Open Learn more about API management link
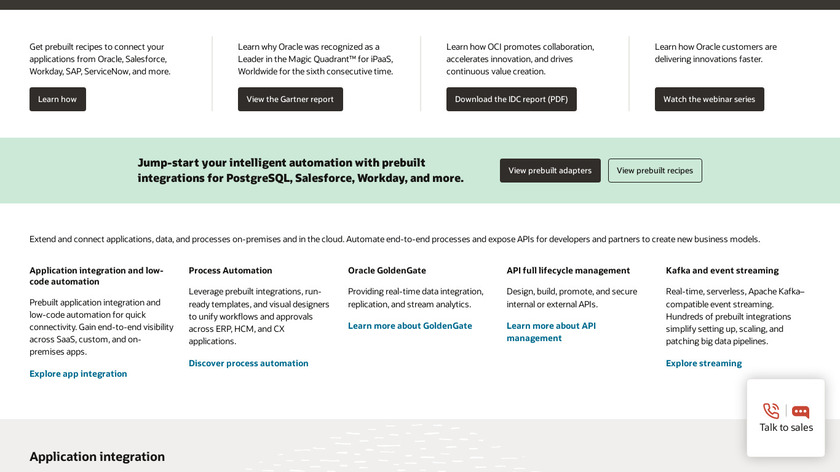Viewport: 840px width, 472px height. click(551, 332)
